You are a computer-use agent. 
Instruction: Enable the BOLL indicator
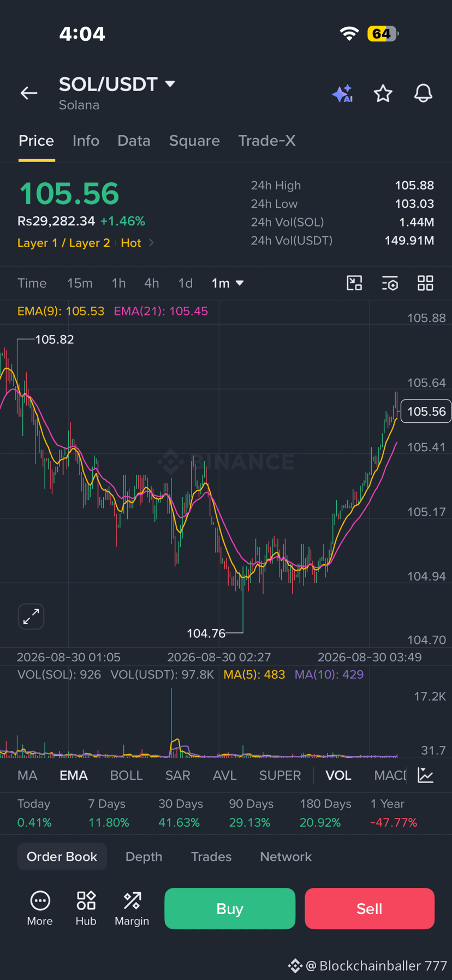[x=126, y=775]
